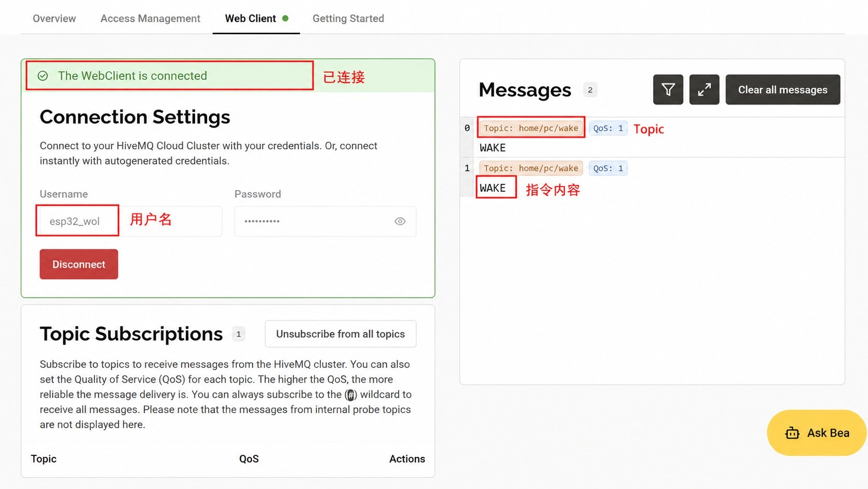Focus the Username field containing esp32_wol
This screenshot has width=868, height=489.
(x=131, y=221)
